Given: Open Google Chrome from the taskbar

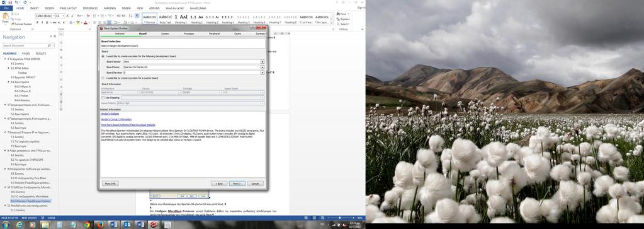Looking at the screenshot, I should point(86,225).
